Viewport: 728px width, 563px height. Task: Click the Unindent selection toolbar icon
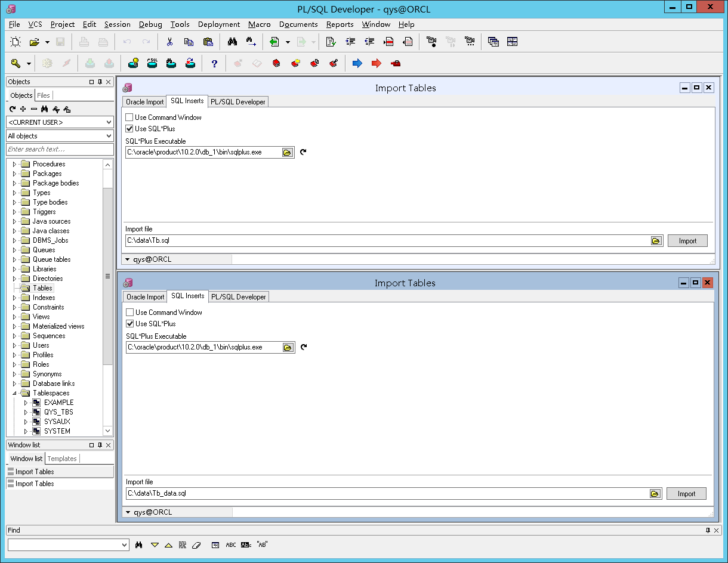369,42
